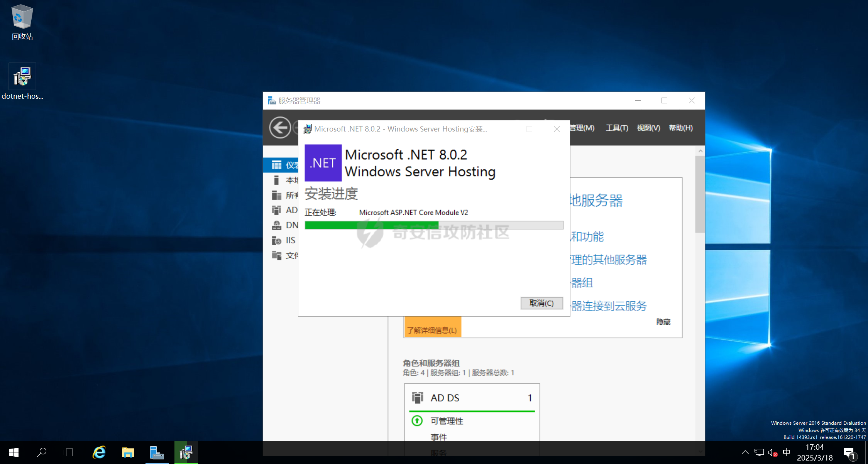Click the add other servers to manage link
The width and height of the screenshot is (868, 464).
609,260
